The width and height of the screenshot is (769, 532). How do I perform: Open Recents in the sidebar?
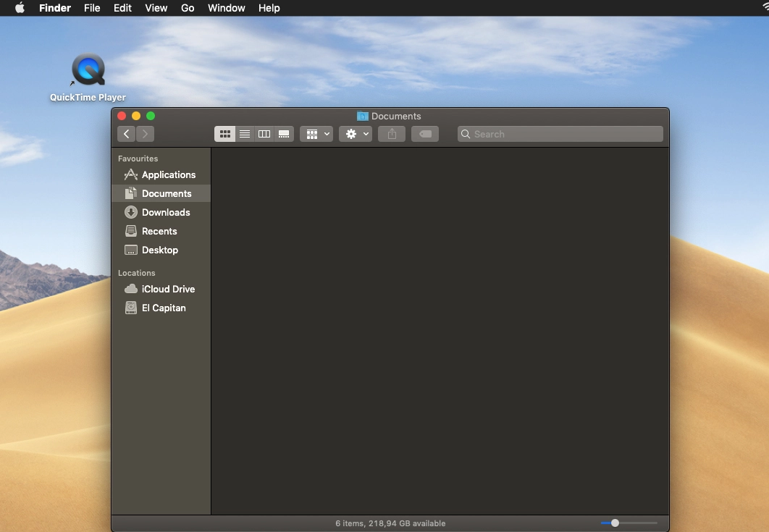[x=159, y=231]
